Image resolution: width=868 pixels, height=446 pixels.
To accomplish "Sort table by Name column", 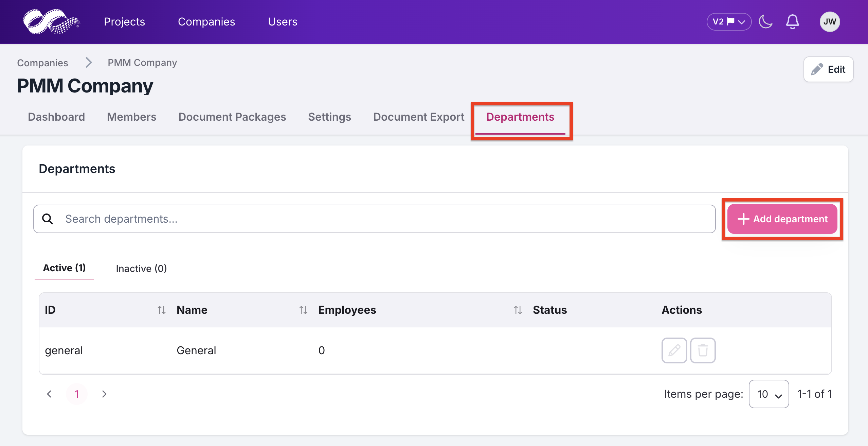I will tap(303, 310).
